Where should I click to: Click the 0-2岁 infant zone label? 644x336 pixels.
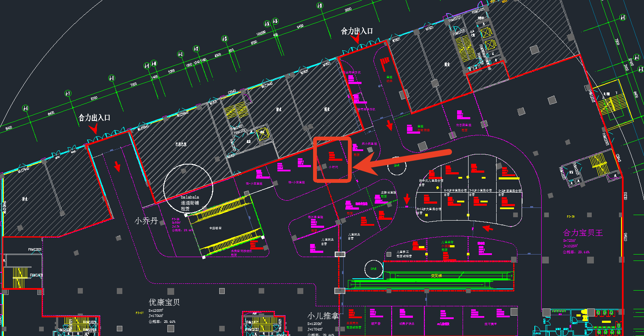[x=508, y=190]
